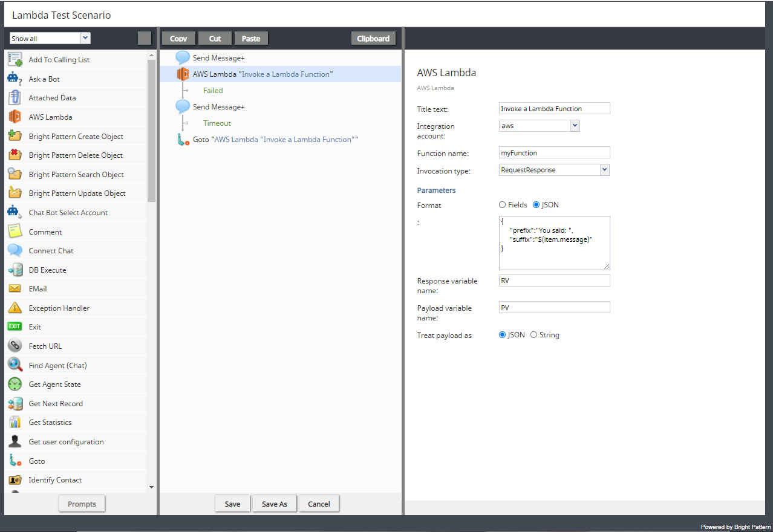
Task: Click the Fetch URL link icon
Action: pyautogui.click(x=15, y=346)
